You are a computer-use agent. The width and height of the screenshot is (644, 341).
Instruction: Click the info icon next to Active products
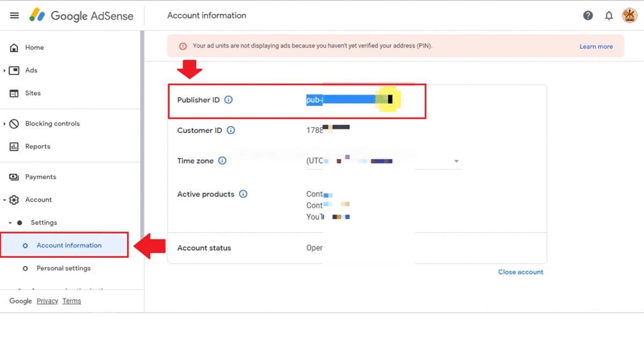click(x=243, y=194)
